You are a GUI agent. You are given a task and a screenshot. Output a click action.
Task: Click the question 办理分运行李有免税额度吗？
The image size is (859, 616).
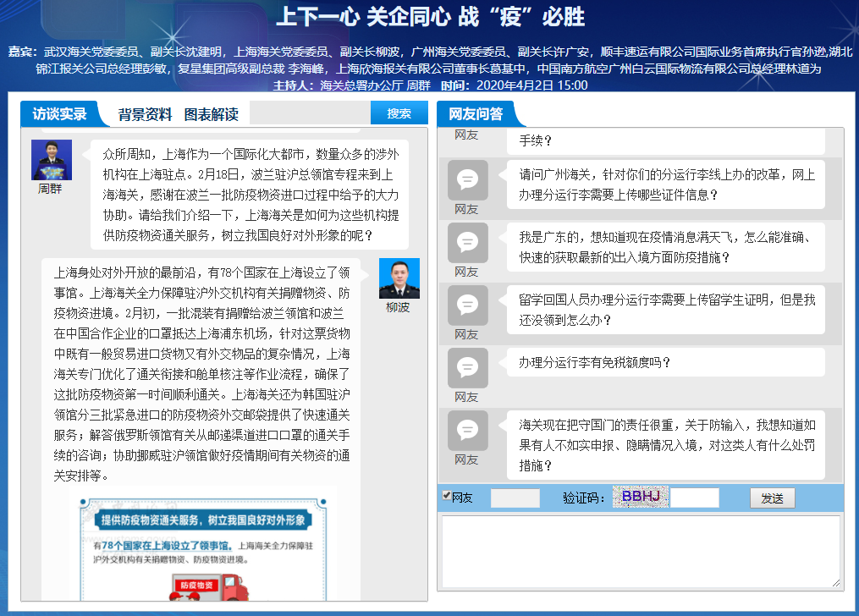(x=665, y=362)
